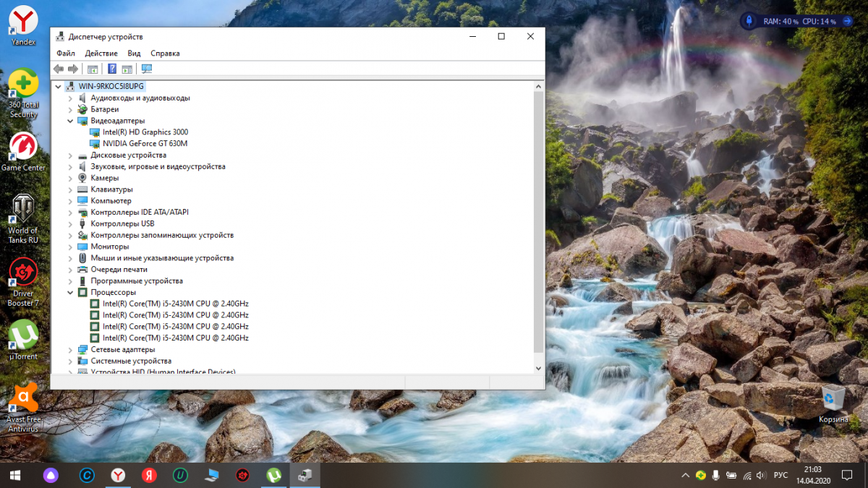Click the µTorrent icon in the taskbar
Viewport: 868px width, 488px height.
pyautogui.click(x=274, y=475)
